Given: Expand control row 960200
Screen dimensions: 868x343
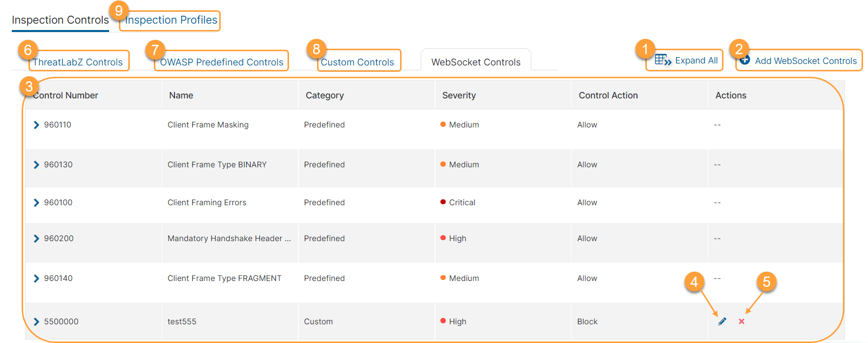Looking at the screenshot, I should (x=36, y=239).
